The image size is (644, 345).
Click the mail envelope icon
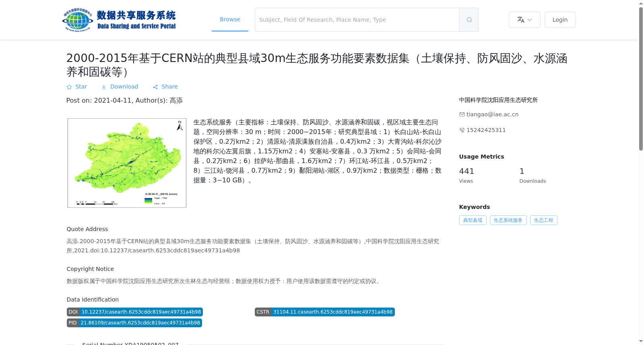tap(462, 114)
